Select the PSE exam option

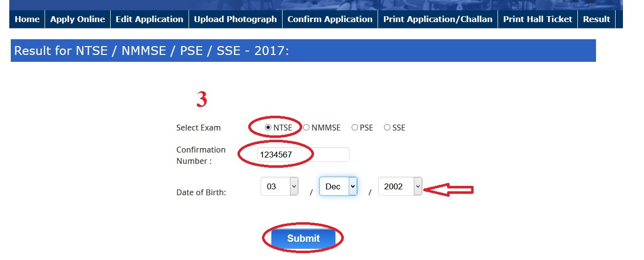coord(355,128)
